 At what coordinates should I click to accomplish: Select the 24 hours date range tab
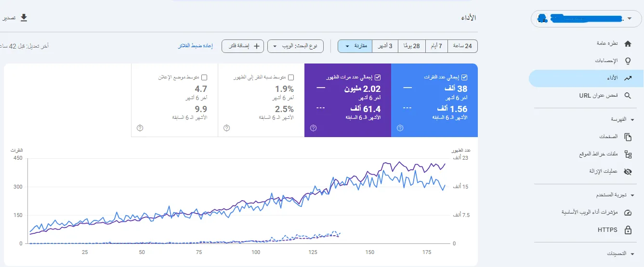click(462, 46)
